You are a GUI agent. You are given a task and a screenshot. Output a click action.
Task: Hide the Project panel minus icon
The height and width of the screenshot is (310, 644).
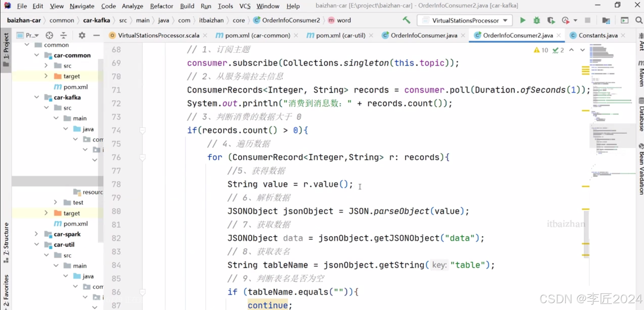click(x=96, y=35)
